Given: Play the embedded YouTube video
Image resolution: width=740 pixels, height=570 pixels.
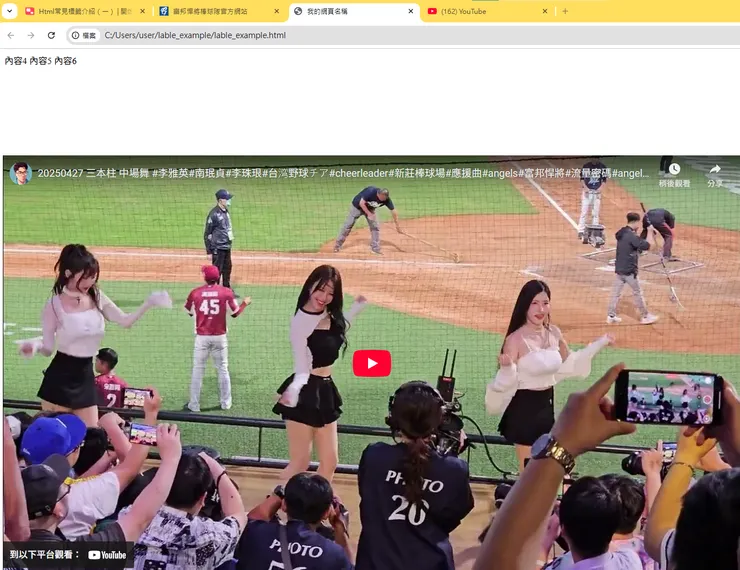Looking at the screenshot, I should pyautogui.click(x=372, y=363).
